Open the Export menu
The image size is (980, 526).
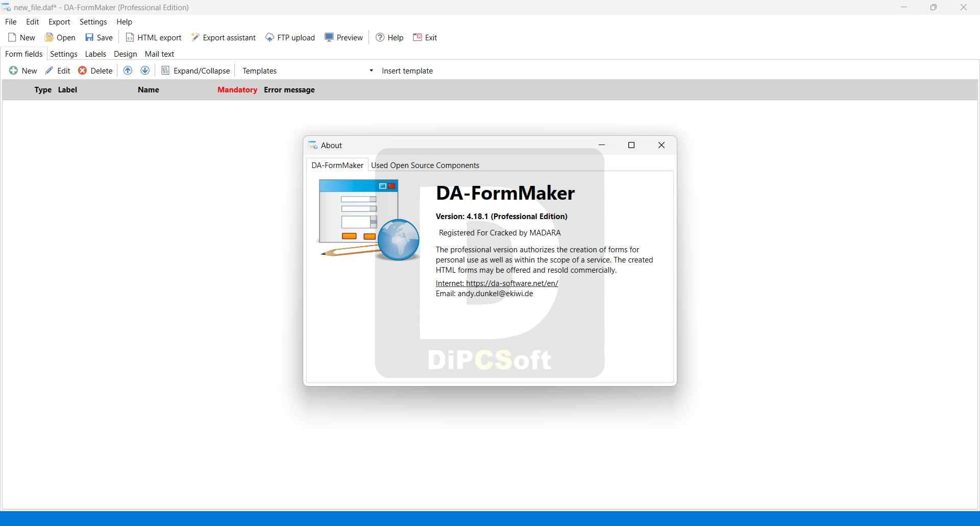(59, 22)
